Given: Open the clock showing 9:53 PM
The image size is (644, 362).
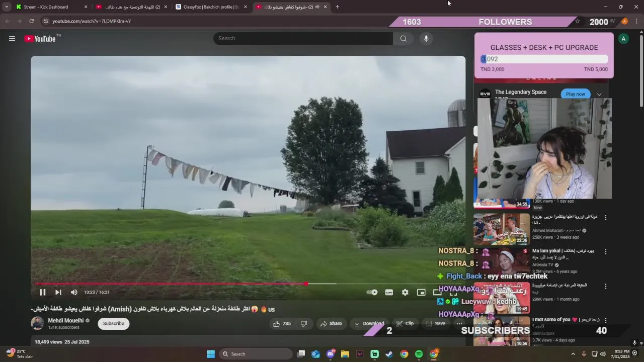Looking at the screenshot, I should click(622, 354).
